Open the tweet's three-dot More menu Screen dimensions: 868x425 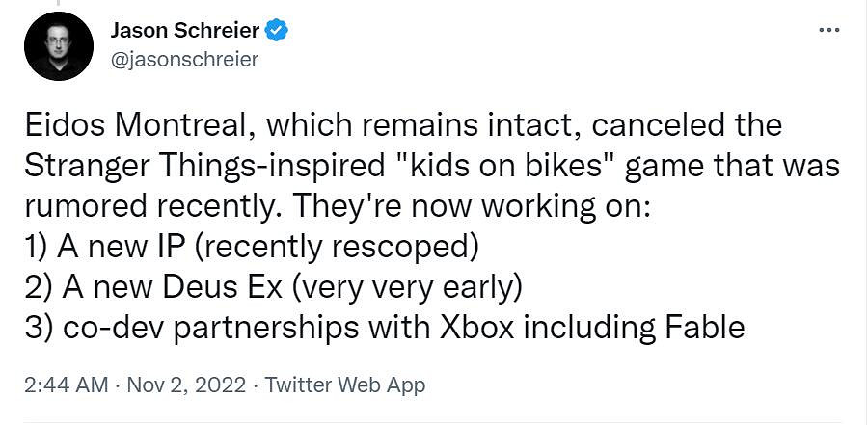pos(828,30)
